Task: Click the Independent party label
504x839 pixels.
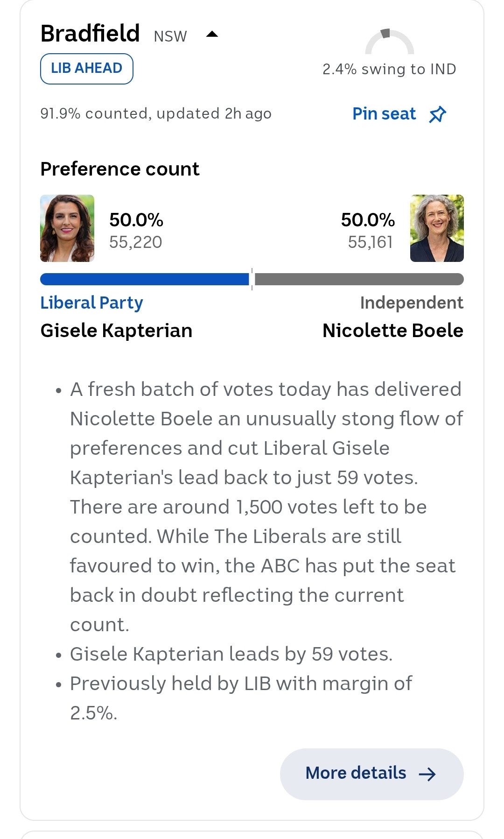Action: (412, 303)
